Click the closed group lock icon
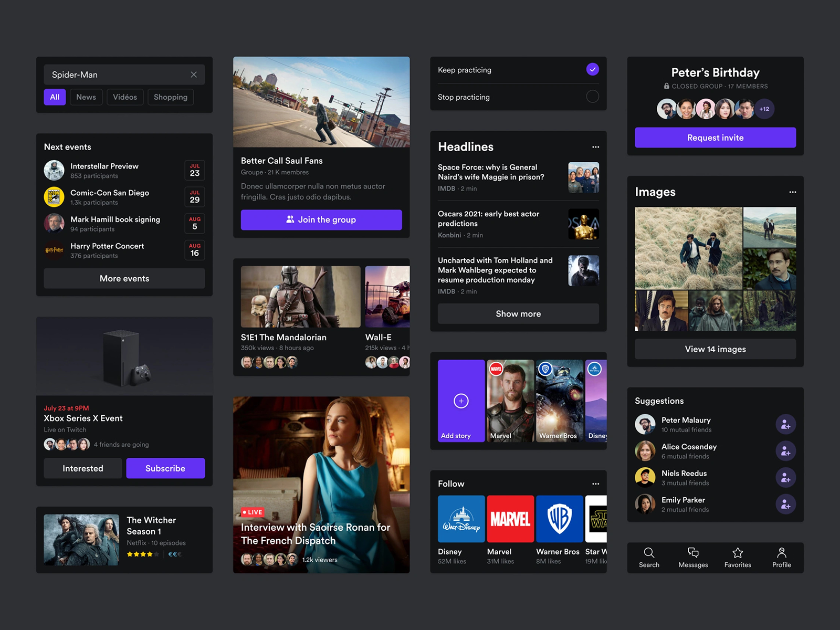 click(x=667, y=86)
